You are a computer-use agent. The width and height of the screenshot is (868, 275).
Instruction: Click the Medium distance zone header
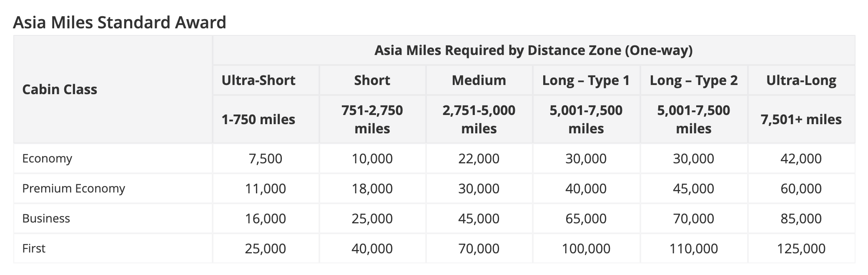click(479, 80)
